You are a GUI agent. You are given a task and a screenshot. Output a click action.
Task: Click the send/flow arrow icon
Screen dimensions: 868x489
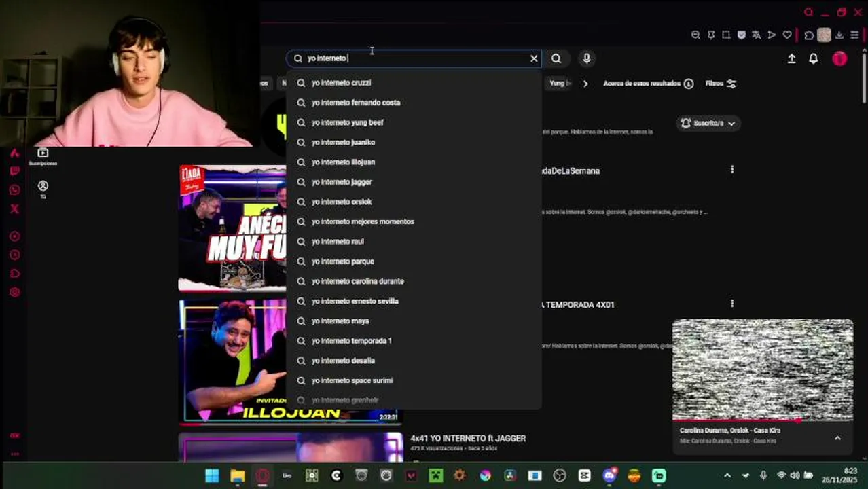click(x=772, y=35)
